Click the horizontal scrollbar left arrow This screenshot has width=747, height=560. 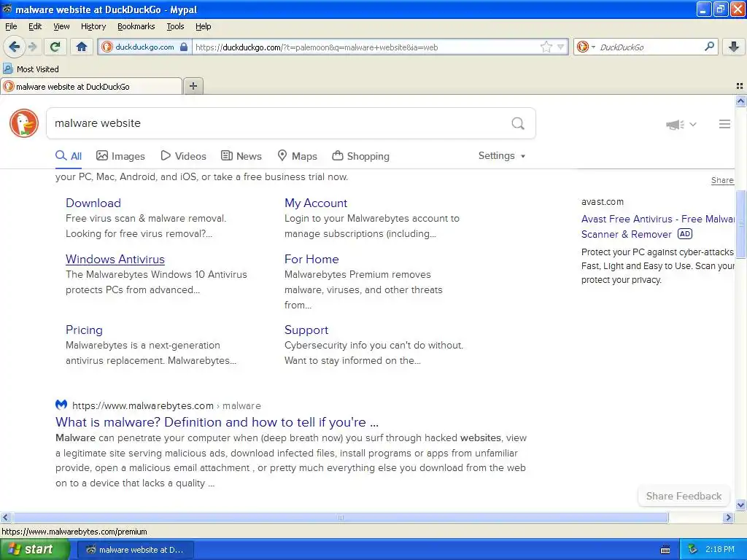[5, 517]
